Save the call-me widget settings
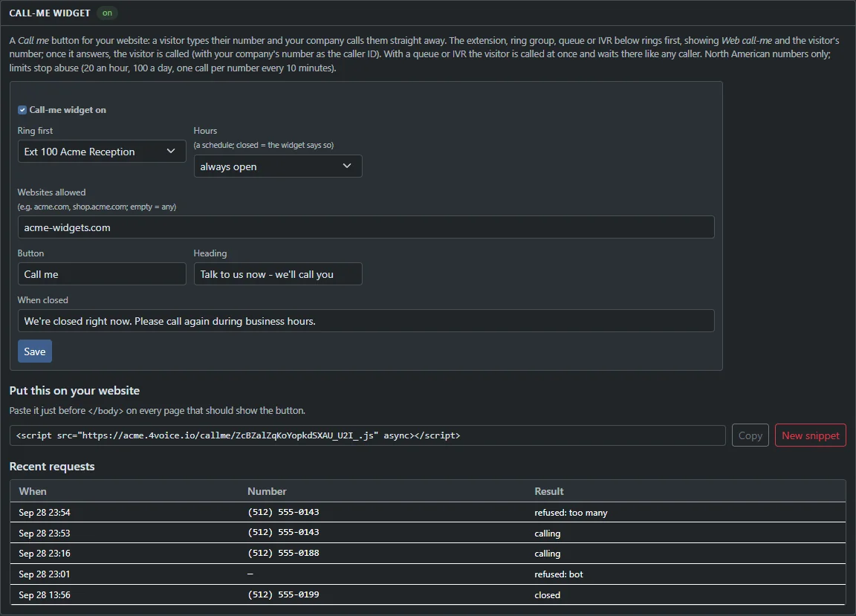 click(x=35, y=351)
